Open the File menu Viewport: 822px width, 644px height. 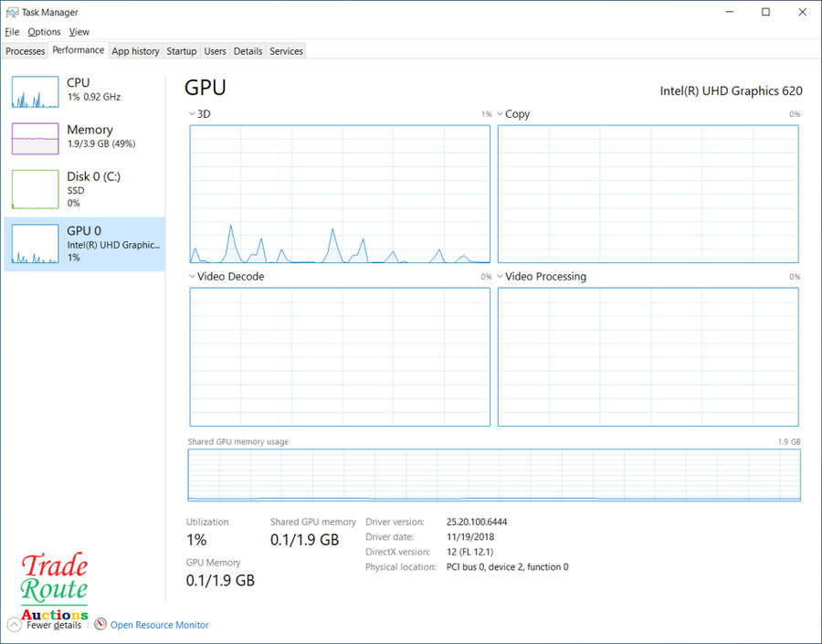pyautogui.click(x=12, y=32)
